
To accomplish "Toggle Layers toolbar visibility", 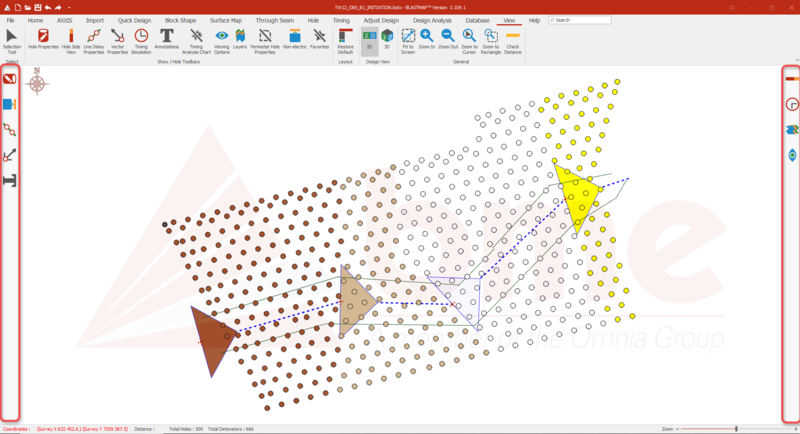I will click(x=241, y=39).
